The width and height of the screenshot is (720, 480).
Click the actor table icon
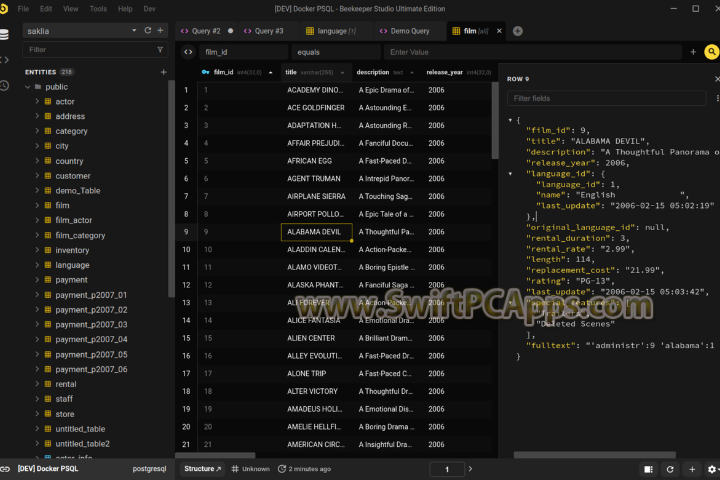tap(48, 102)
